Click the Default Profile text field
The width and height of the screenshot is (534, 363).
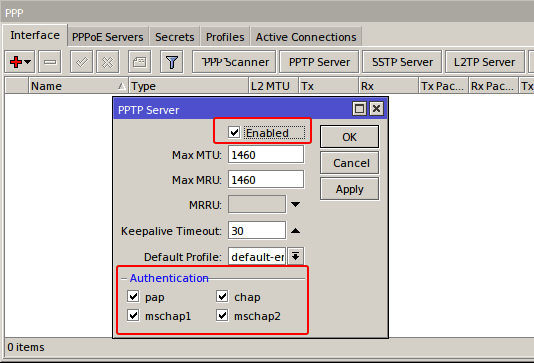(x=257, y=256)
